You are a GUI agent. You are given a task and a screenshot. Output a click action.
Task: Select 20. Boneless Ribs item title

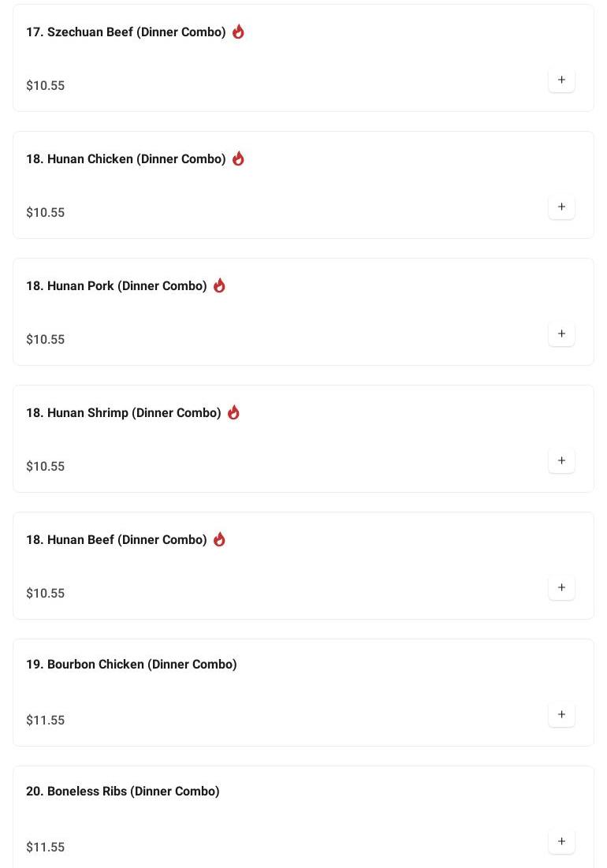(x=123, y=792)
